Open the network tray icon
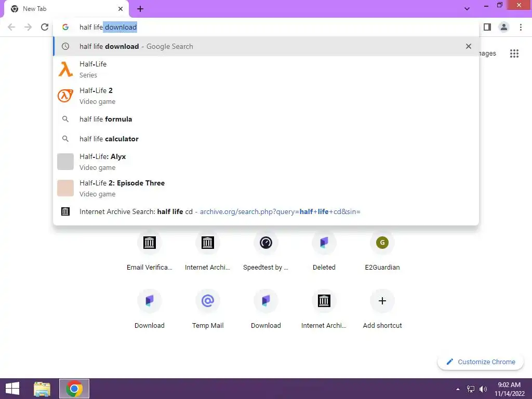The width and height of the screenshot is (532, 399). tap(471, 389)
